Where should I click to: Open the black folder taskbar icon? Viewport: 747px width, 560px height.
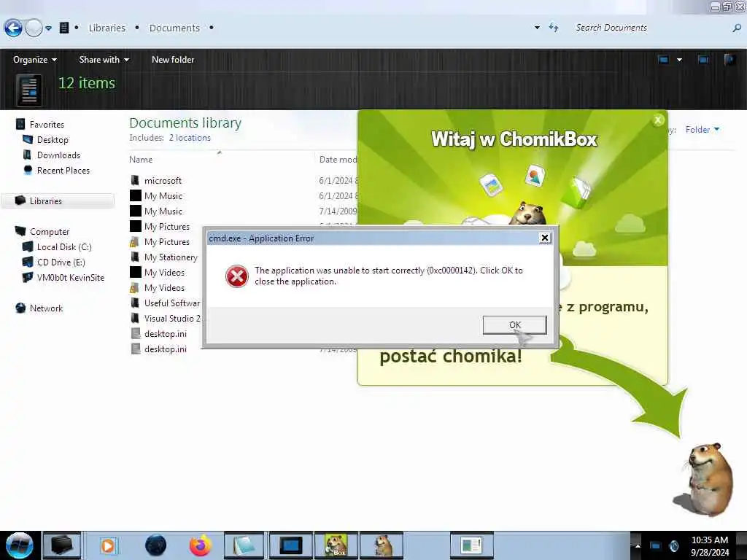[61, 545]
